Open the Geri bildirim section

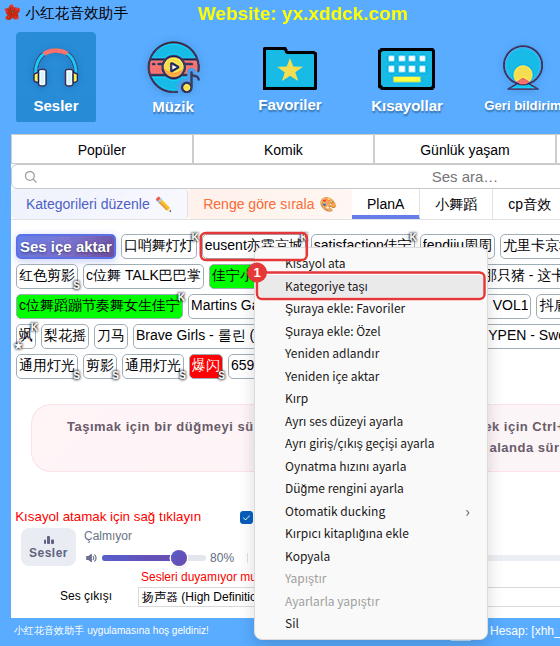[522, 78]
